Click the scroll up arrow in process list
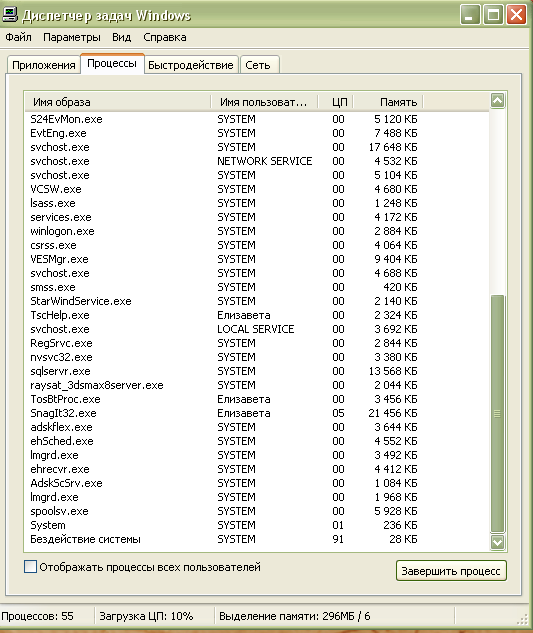 pos(497,101)
